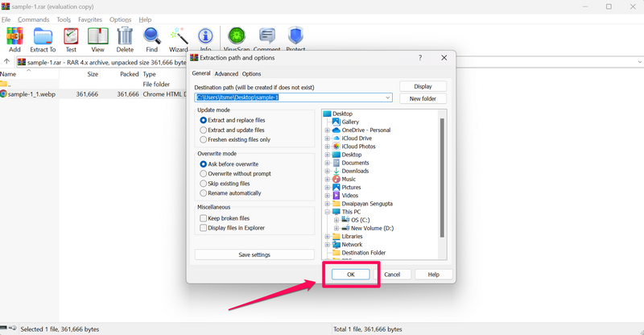Expand OS (C:) drive node
The image size is (644, 335).
[336, 221]
